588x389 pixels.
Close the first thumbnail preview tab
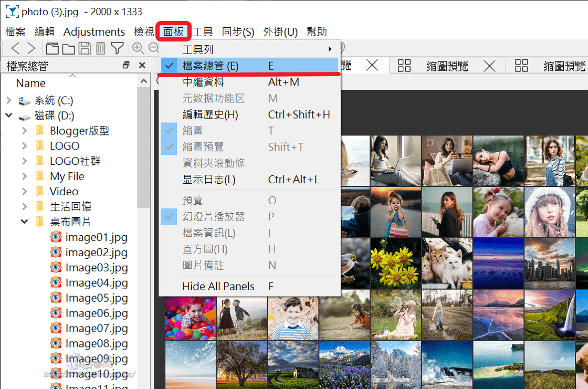click(372, 65)
